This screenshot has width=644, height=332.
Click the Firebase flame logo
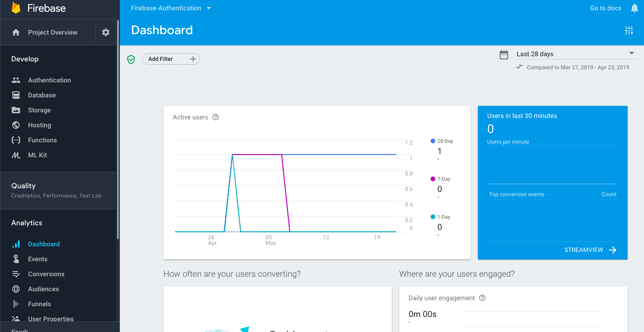coord(16,8)
